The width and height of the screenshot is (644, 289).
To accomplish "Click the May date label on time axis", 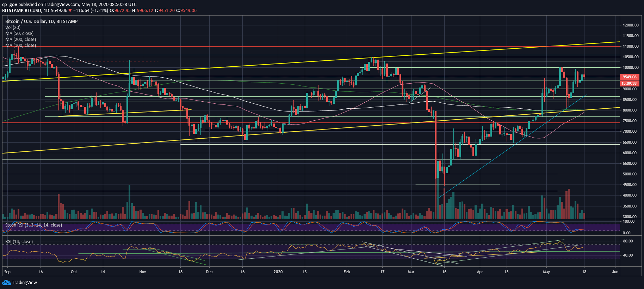I will pyautogui.click(x=546, y=272).
